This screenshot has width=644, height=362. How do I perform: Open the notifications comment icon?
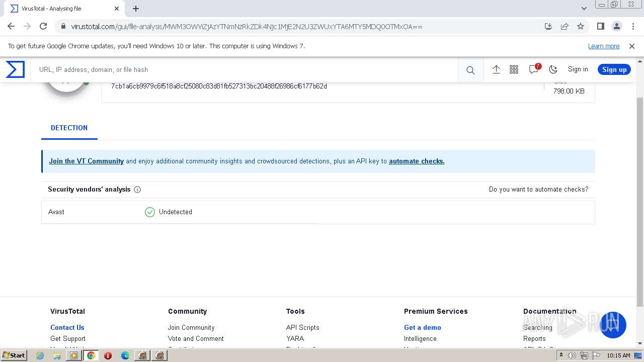click(534, 69)
